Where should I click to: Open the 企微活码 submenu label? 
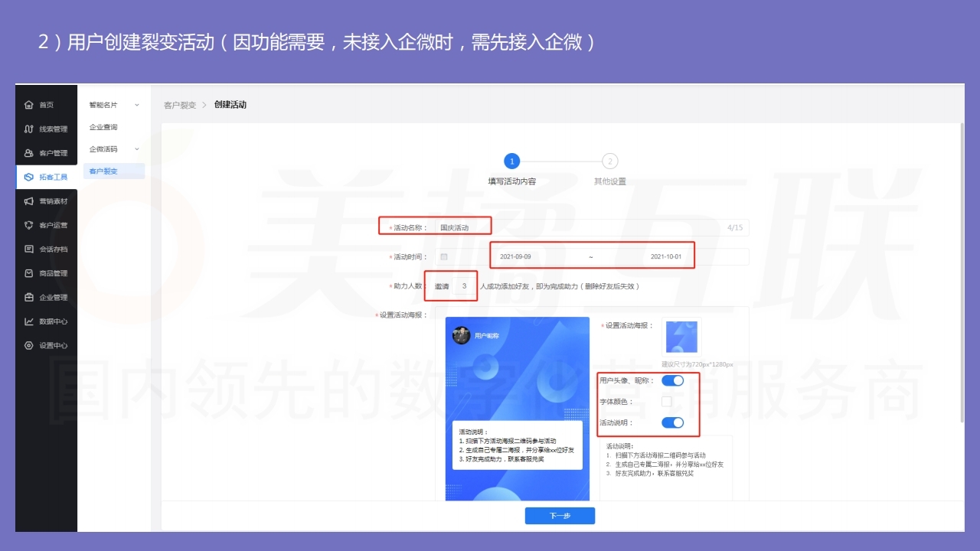103,148
